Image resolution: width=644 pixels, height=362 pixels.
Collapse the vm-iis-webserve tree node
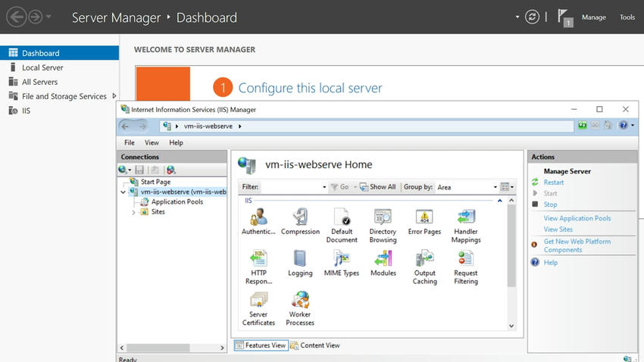click(123, 192)
